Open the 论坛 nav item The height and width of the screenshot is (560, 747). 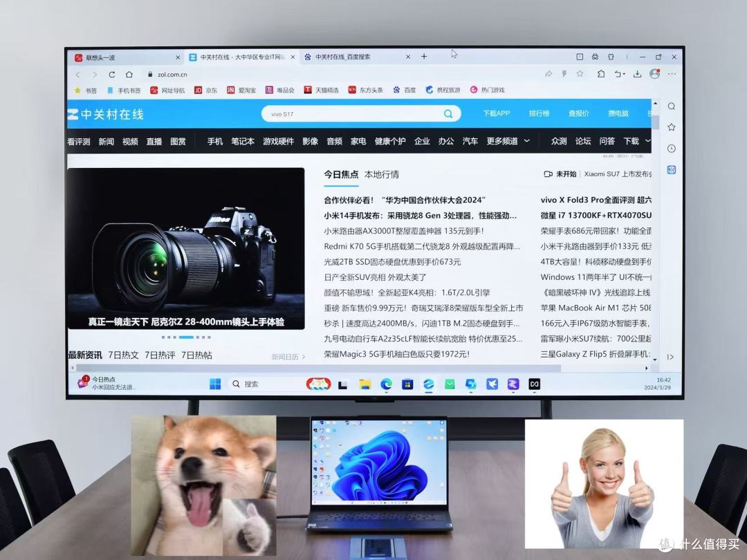(583, 142)
